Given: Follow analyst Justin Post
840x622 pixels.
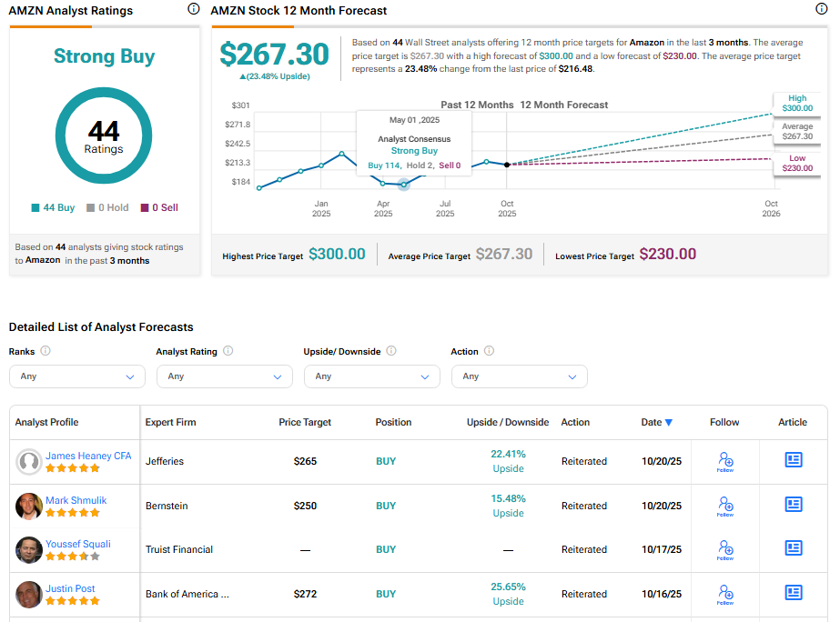Looking at the screenshot, I should 724,594.
